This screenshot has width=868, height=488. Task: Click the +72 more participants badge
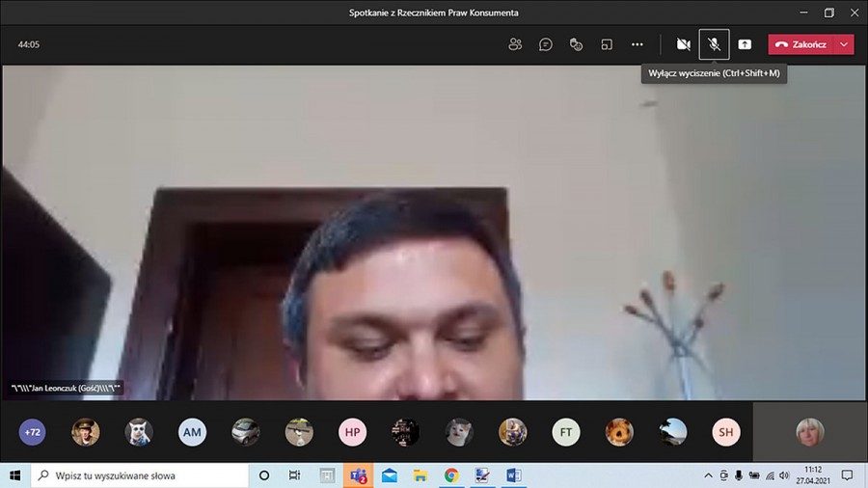pos(33,432)
